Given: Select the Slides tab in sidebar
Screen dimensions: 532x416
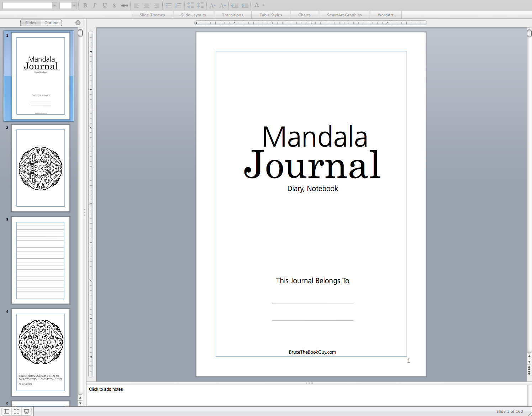Looking at the screenshot, I should [30, 22].
